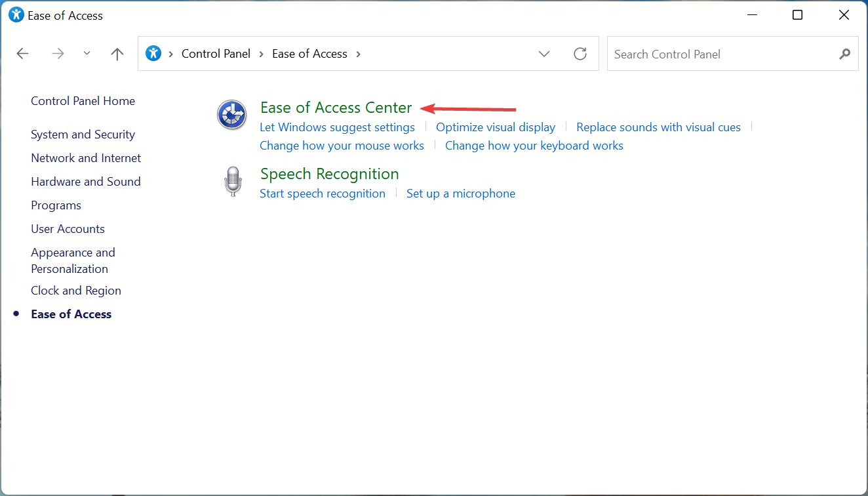The width and height of the screenshot is (868, 496).
Task: Click Change how your mouse works
Action: (342, 146)
